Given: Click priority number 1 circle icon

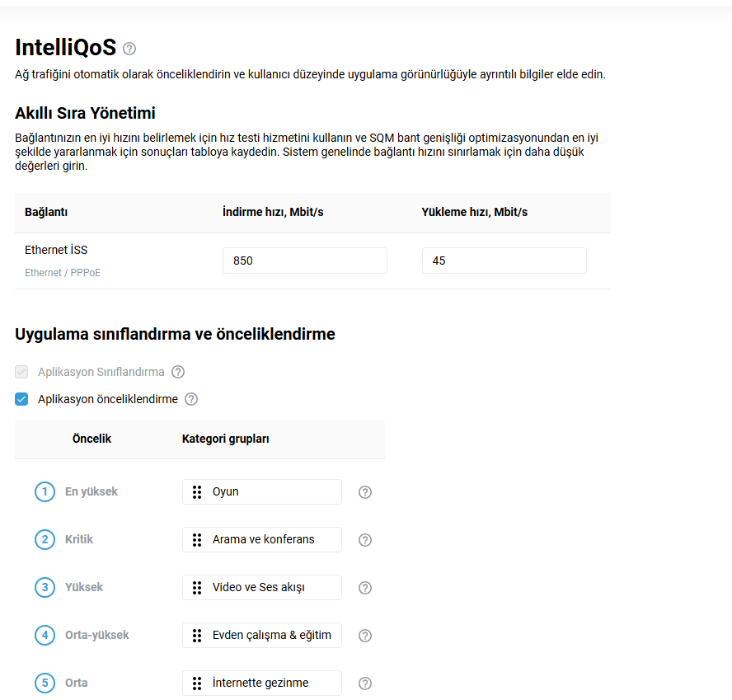Looking at the screenshot, I should coord(45,491).
